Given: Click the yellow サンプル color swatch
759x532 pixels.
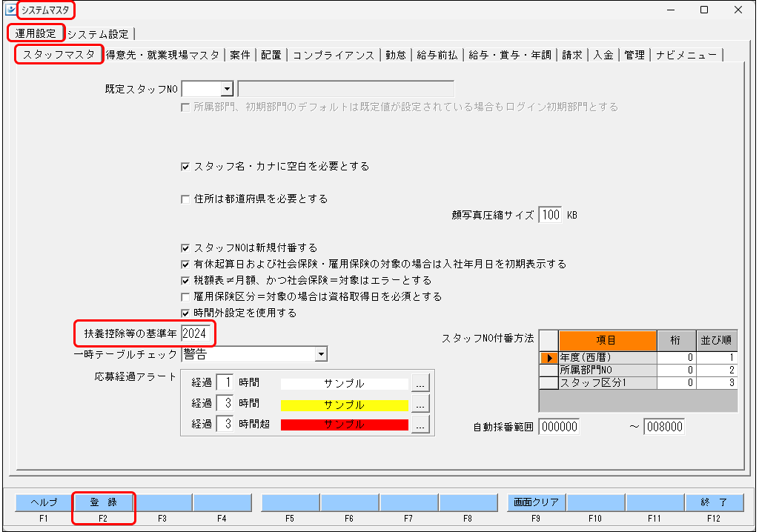Looking at the screenshot, I should (344, 405).
